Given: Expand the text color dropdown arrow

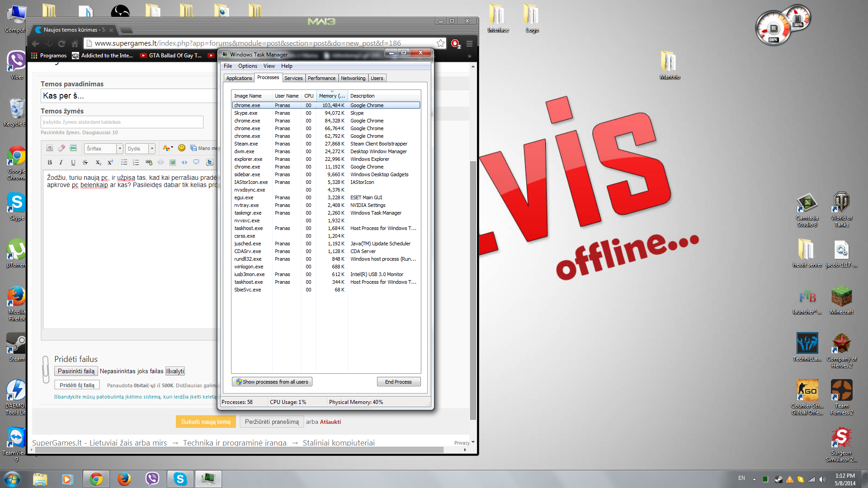Looking at the screenshot, I should 172,147.
